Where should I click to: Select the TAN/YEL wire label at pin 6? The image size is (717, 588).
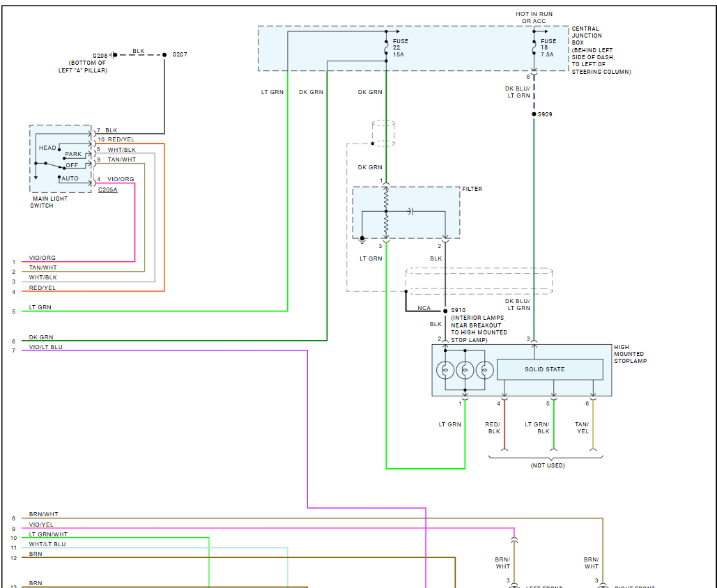(x=582, y=428)
